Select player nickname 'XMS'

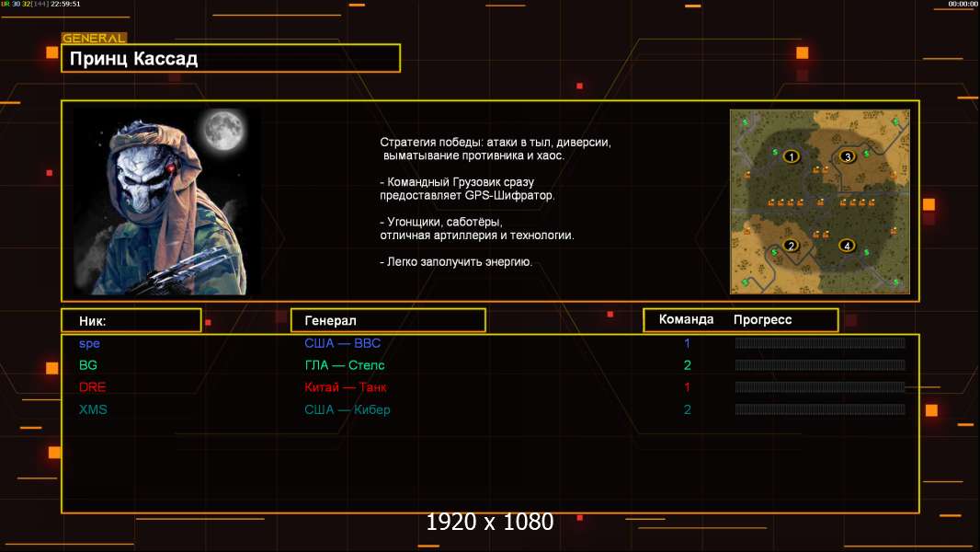tap(93, 409)
